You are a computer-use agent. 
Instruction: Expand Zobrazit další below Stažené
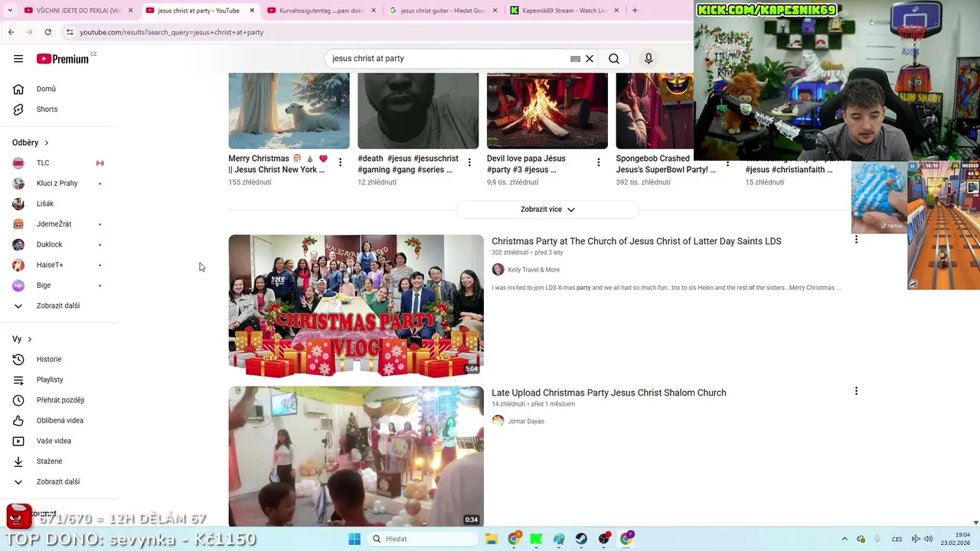60,482
